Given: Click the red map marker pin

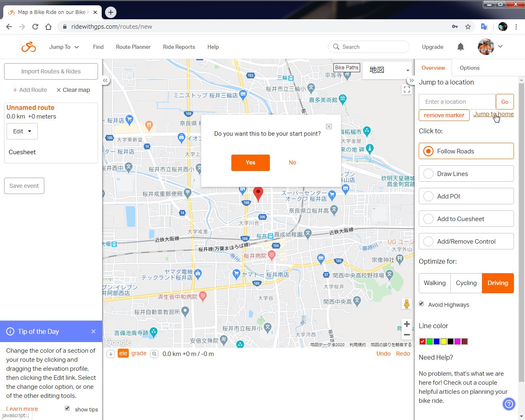Looking at the screenshot, I should click(x=258, y=194).
